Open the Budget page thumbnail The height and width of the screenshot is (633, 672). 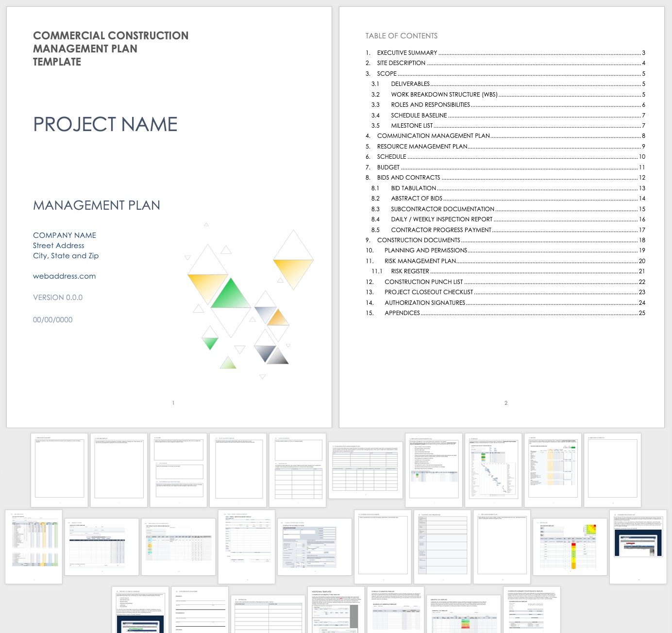(x=553, y=470)
